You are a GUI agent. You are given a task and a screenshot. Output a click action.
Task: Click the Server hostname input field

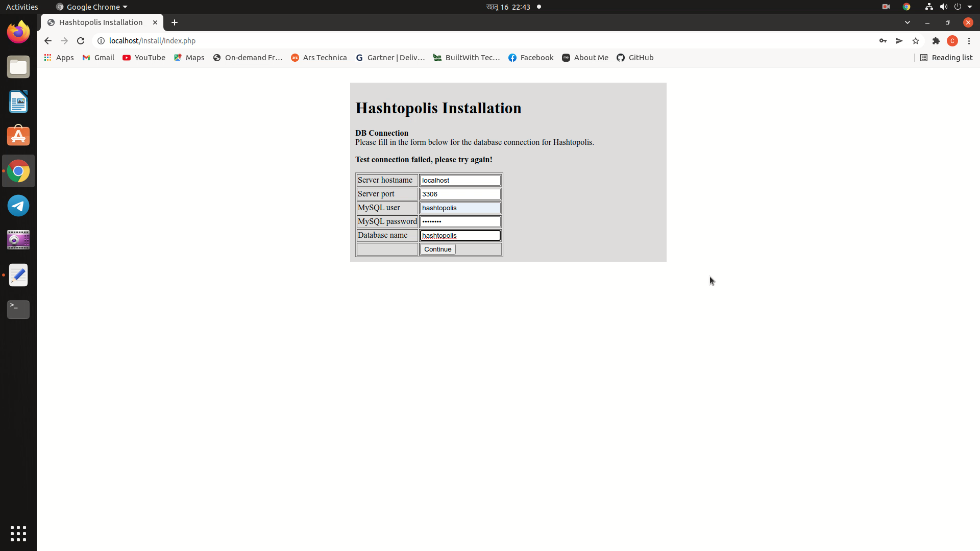click(459, 180)
